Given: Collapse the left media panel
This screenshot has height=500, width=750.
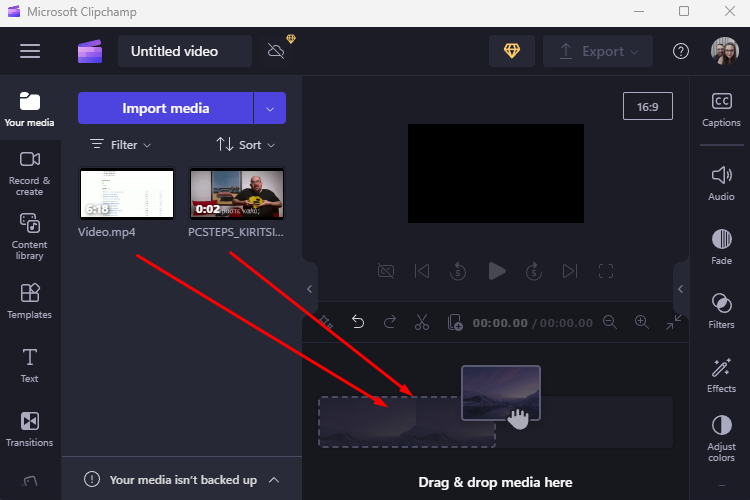Looking at the screenshot, I should coord(309,289).
